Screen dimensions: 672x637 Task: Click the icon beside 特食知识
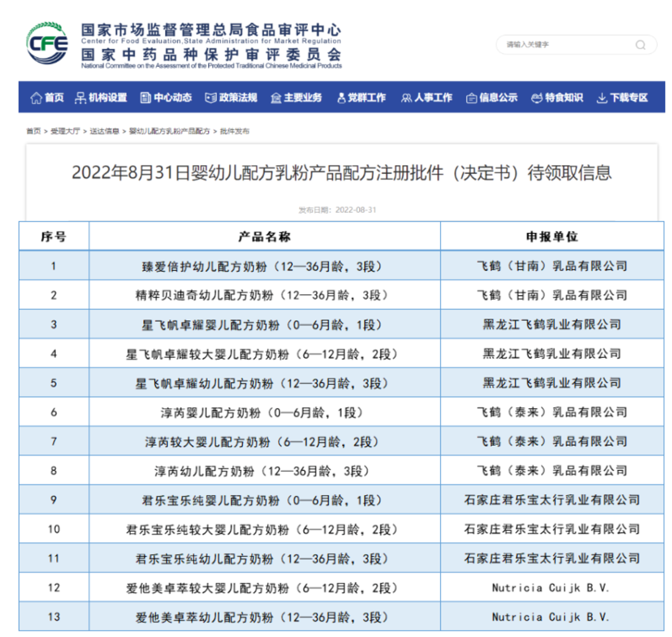tap(536, 98)
